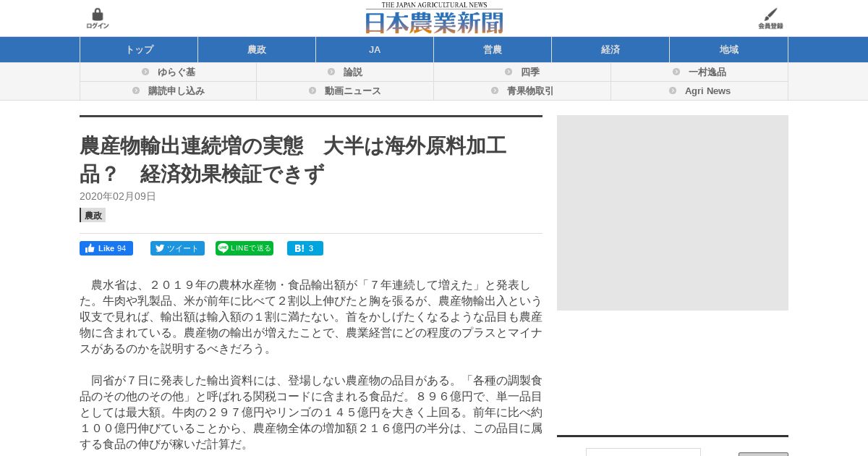Open the 日本農業新聞 logo homepage
Screen dimensions: 868x456
434,18
